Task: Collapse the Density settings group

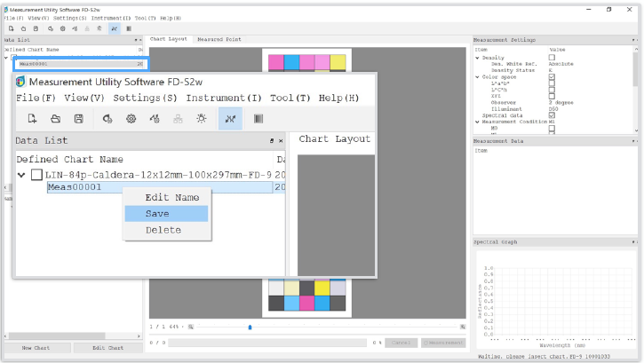Action: [477, 58]
